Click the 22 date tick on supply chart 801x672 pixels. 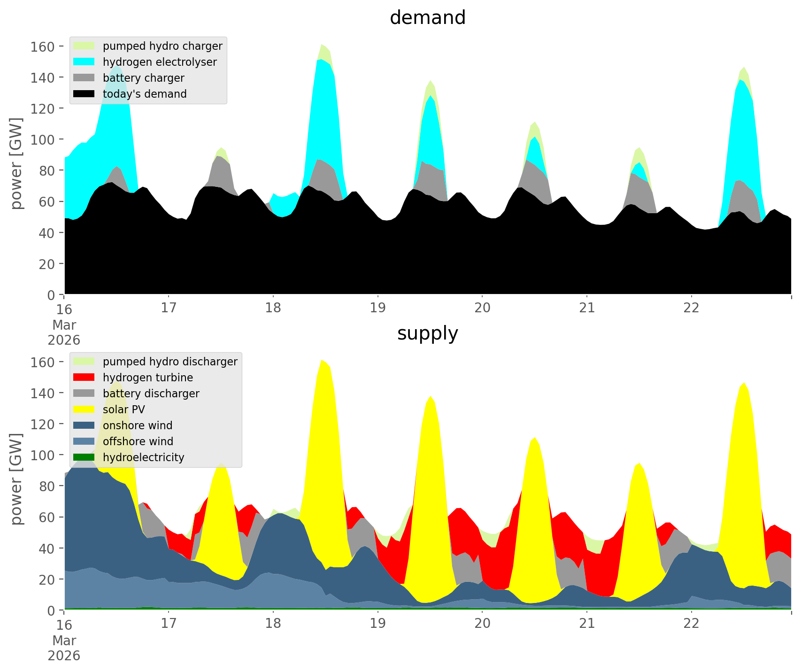[x=691, y=624]
